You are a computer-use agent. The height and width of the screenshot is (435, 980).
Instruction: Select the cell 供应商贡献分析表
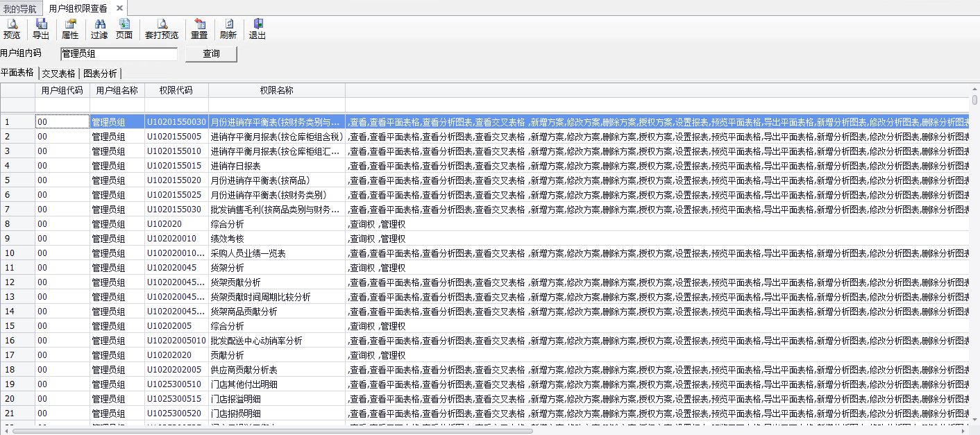tap(277, 370)
